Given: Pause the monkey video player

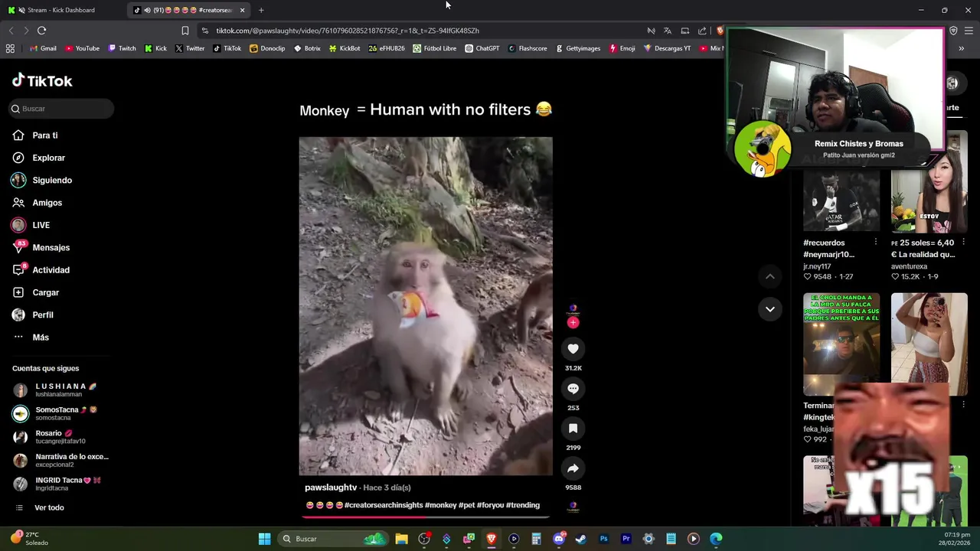Looking at the screenshot, I should click(425, 306).
